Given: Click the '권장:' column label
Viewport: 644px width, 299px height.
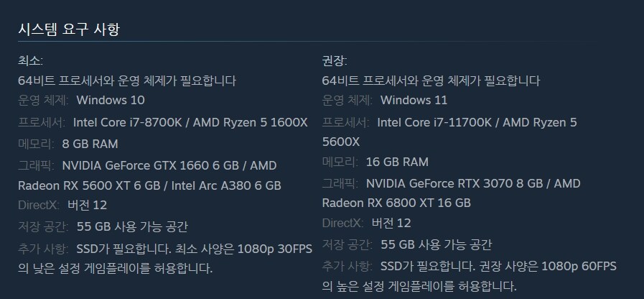Looking at the screenshot, I should (335, 61).
